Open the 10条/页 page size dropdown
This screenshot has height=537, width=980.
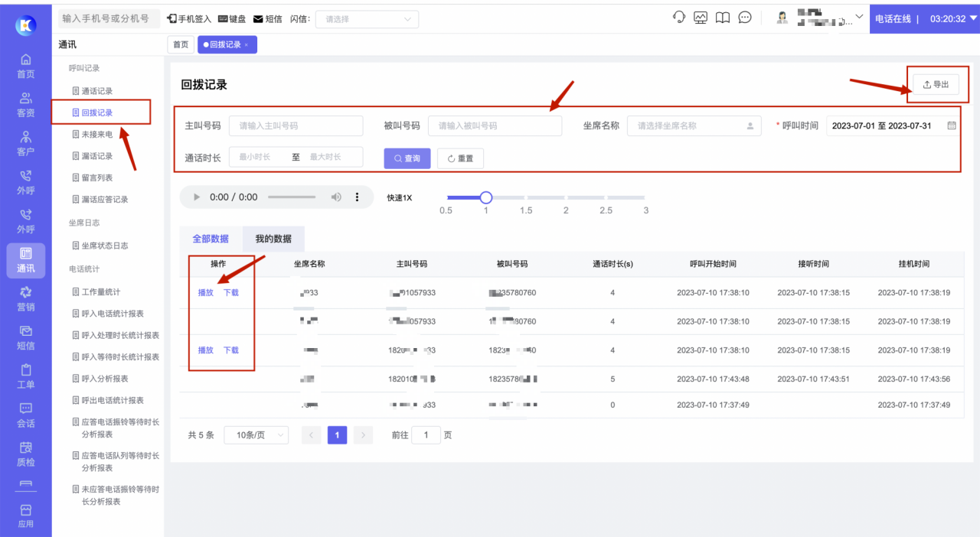coord(256,434)
